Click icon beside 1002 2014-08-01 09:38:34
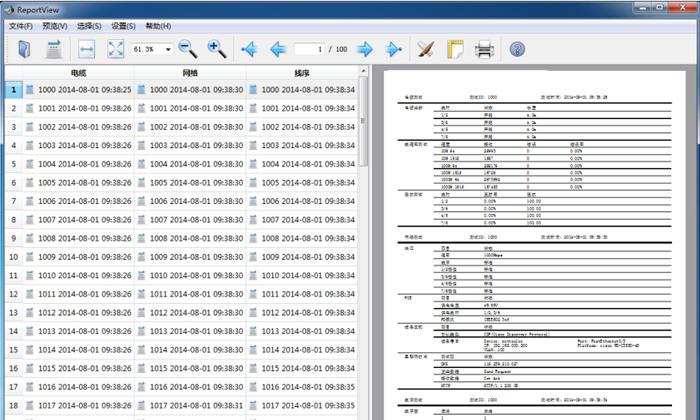Image resolution: width=700 pixels, height=420 pixels. pos(253,127)
